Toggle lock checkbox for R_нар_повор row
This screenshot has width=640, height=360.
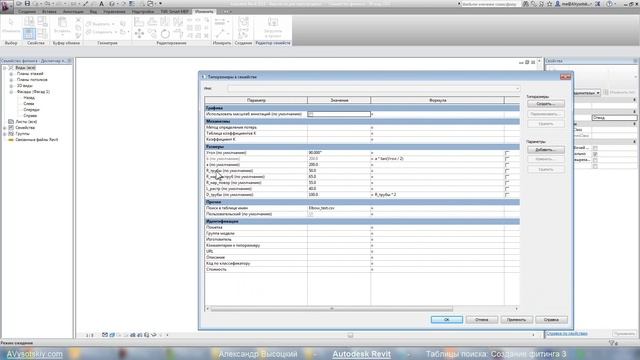[507, 183]
